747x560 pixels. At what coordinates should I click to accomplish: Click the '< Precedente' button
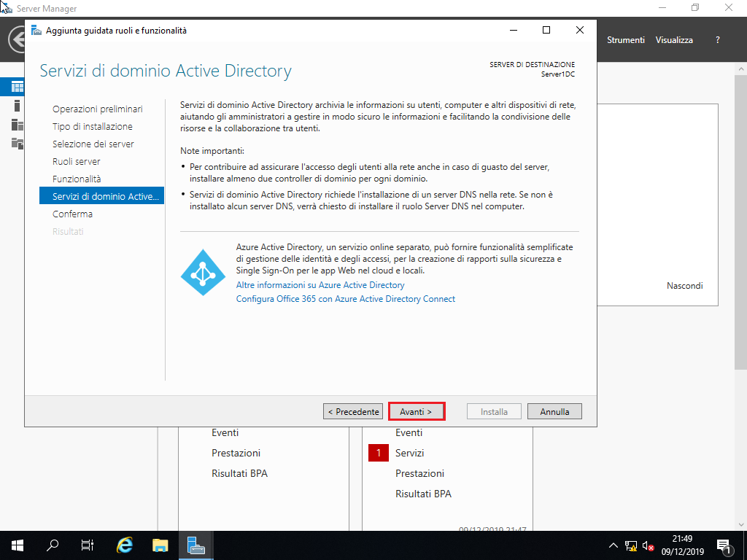[x=352, y=411]
